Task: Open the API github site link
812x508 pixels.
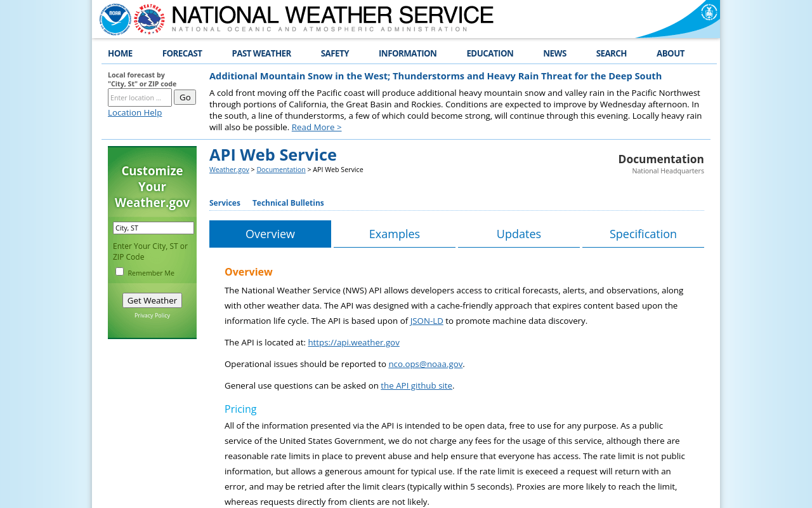Action: [x=417, y=385]
